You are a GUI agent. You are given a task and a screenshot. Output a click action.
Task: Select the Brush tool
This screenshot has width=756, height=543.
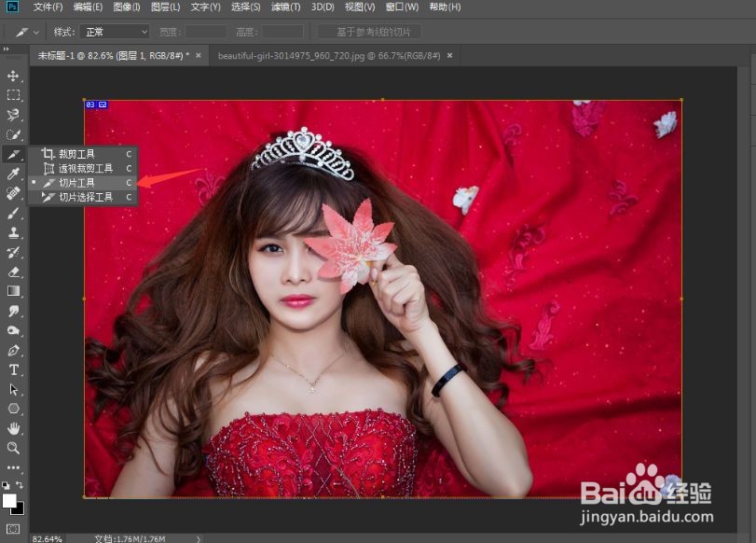pos(13,213)
